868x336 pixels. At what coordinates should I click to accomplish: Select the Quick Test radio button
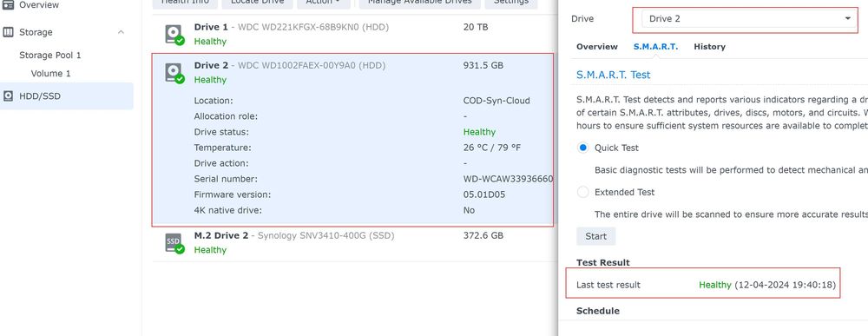pos(582,148)
